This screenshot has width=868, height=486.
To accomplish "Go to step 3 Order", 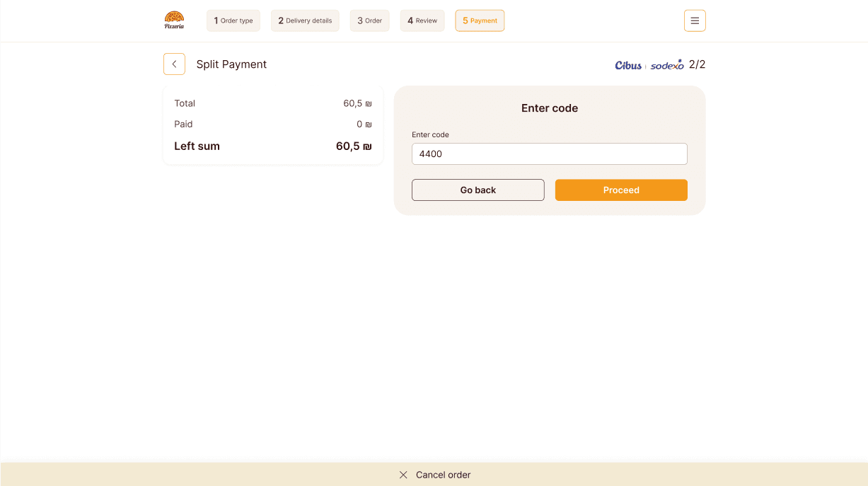I will (370, 21).
